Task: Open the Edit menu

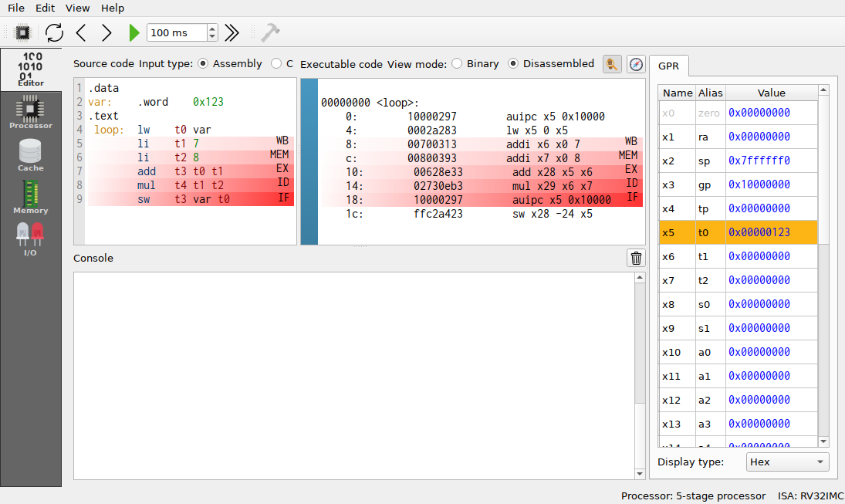Action: click(x=46, y=8)
